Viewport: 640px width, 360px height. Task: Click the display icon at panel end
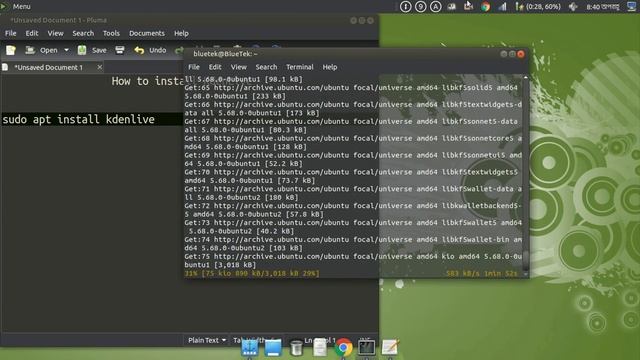632,7
